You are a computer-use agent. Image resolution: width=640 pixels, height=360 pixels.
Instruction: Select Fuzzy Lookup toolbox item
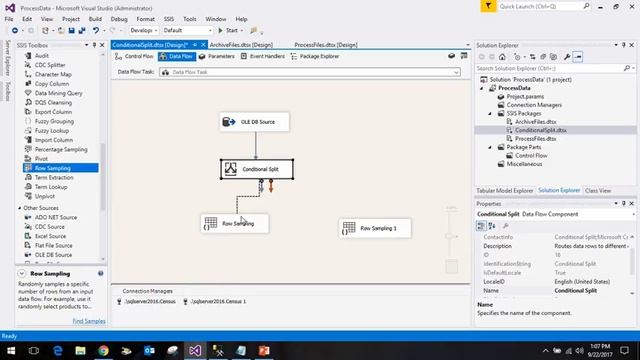click(x=51, y=131)
